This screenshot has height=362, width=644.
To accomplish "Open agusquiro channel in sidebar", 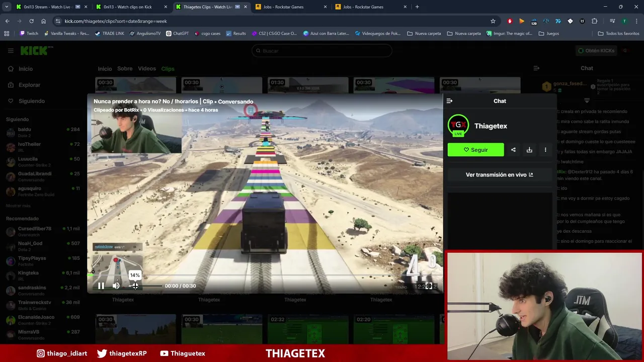I will click(x=43, y=191).
